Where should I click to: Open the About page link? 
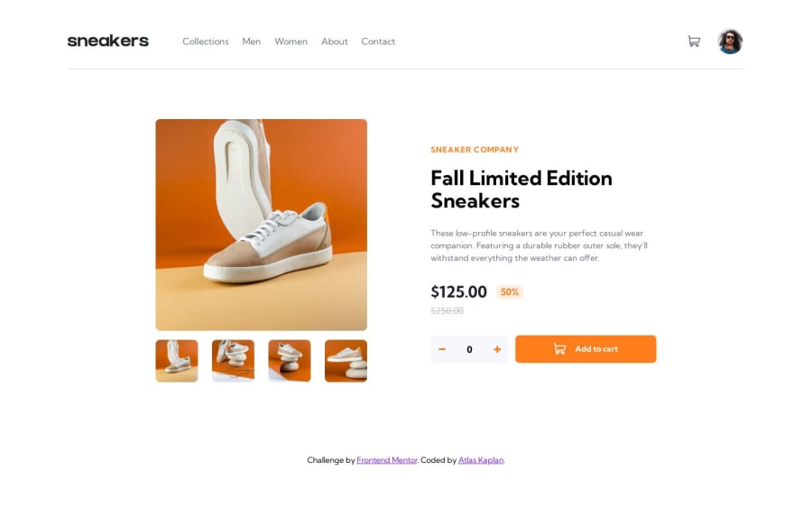(x=335, y=42)
